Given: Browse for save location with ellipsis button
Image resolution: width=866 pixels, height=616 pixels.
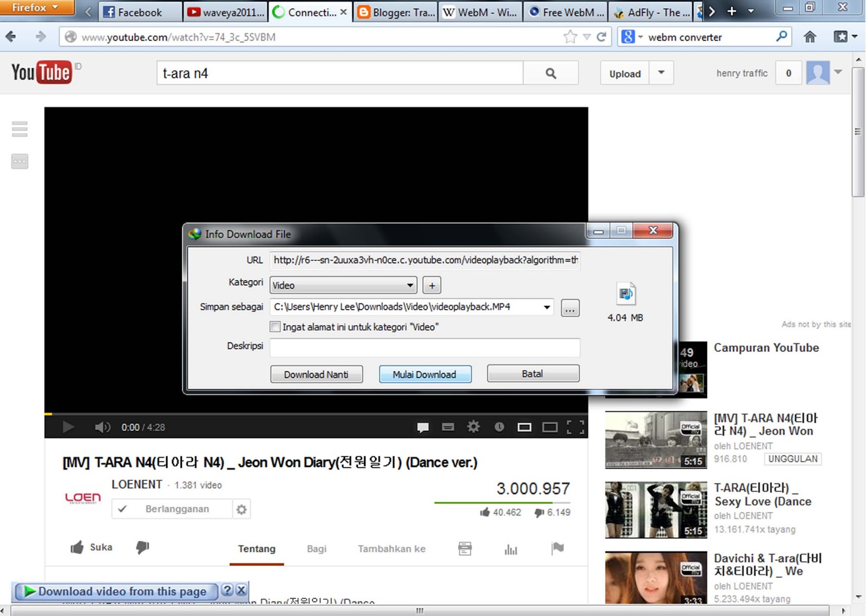Looking at the screenshot, I should 570,308.
